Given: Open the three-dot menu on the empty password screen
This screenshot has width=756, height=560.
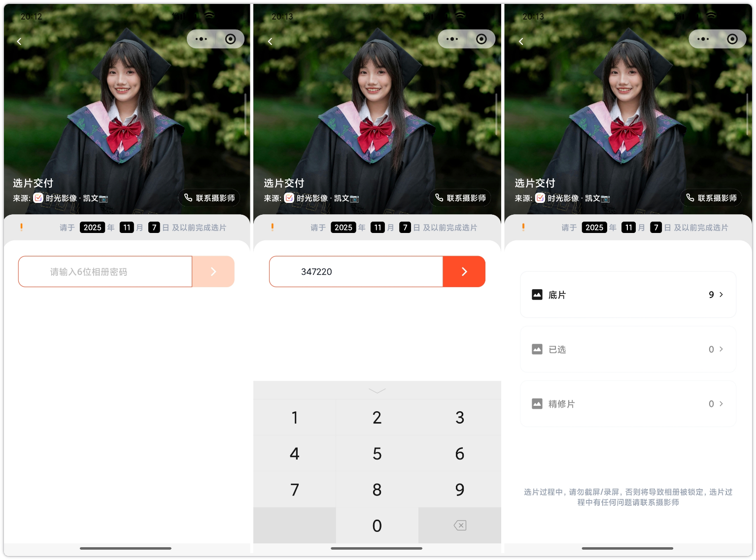Looking at the screenshot, I should click(201, 39).
